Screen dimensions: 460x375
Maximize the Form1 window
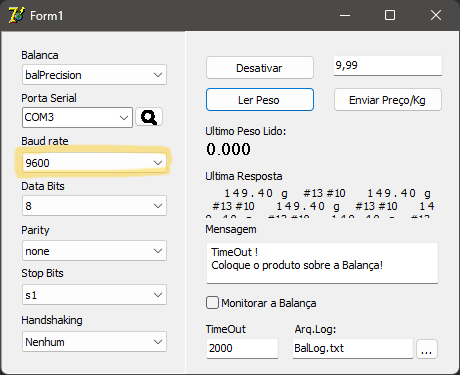tap(390, 15)
